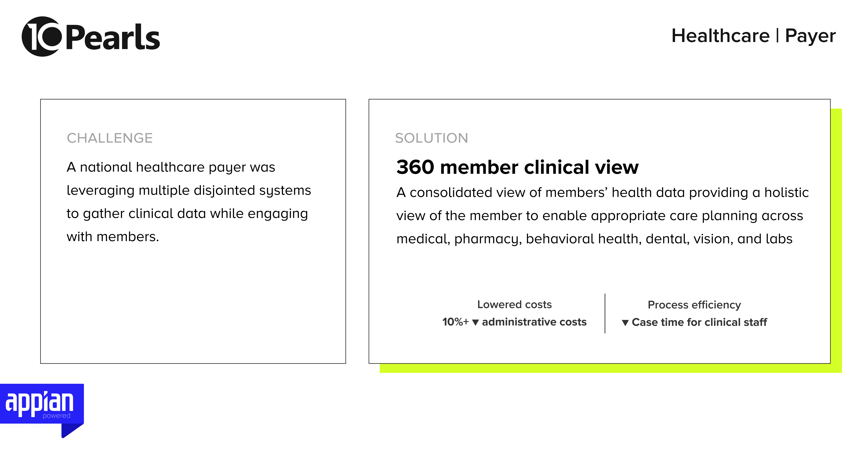This screenshot has width=868, height=454.
Task: Click the word 'powered' under Appian
Action: point(56,416)
